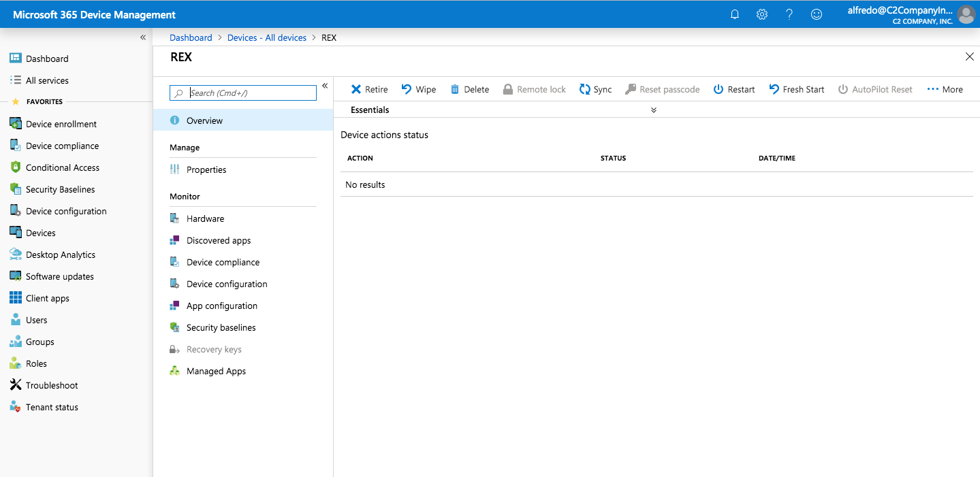Go to Devices - All devices breadcrumb
Viewport: 980px width, 477px height.
267,37
